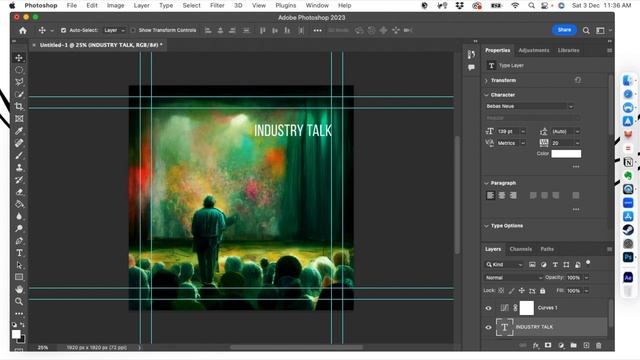Set paragraph to left align text
640x360 pixels.
pos(490,196)
